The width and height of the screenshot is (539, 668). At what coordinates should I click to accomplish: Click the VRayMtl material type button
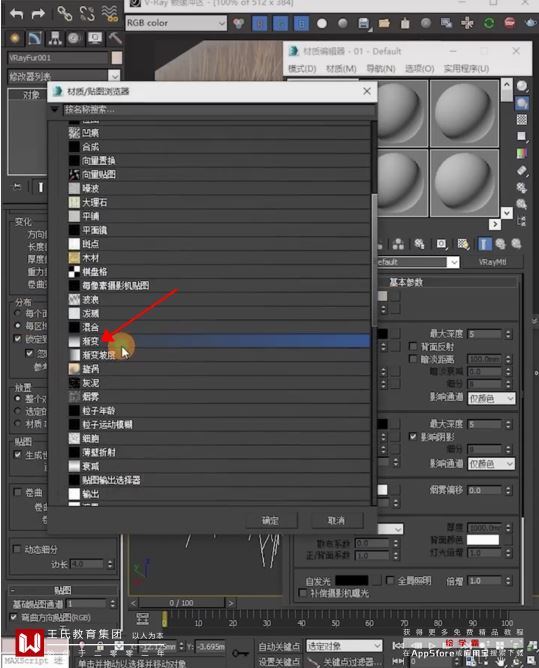coord(493,262)
